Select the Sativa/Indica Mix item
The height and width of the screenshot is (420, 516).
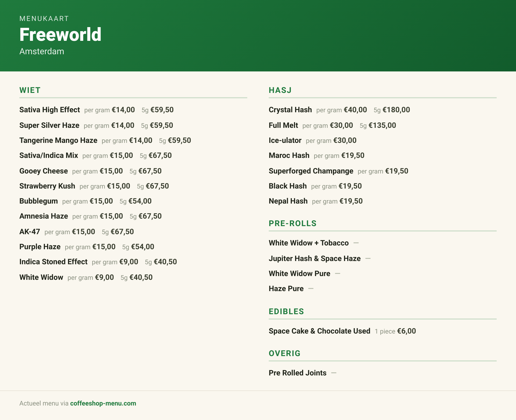[x=49, y=155]
